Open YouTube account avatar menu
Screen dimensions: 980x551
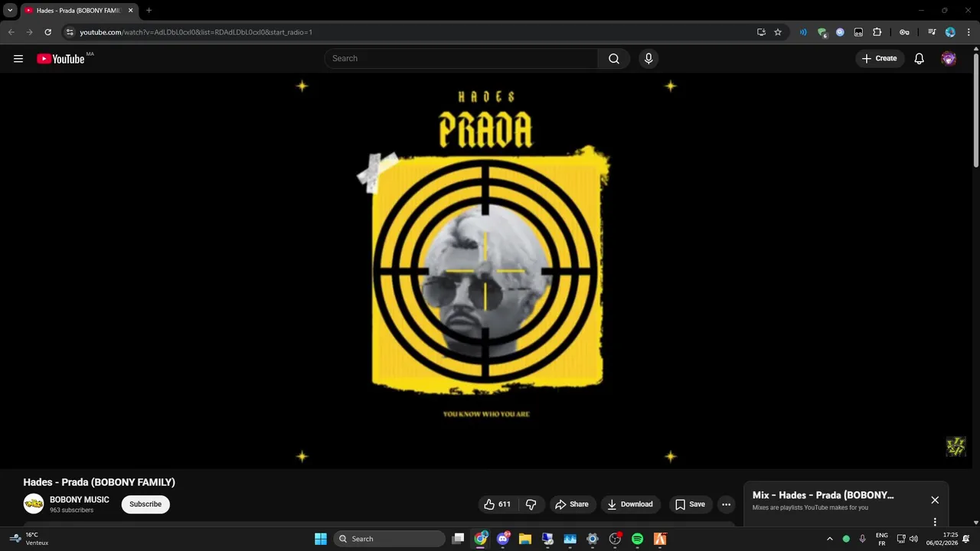pyautogui.click(x=949, y=58)
